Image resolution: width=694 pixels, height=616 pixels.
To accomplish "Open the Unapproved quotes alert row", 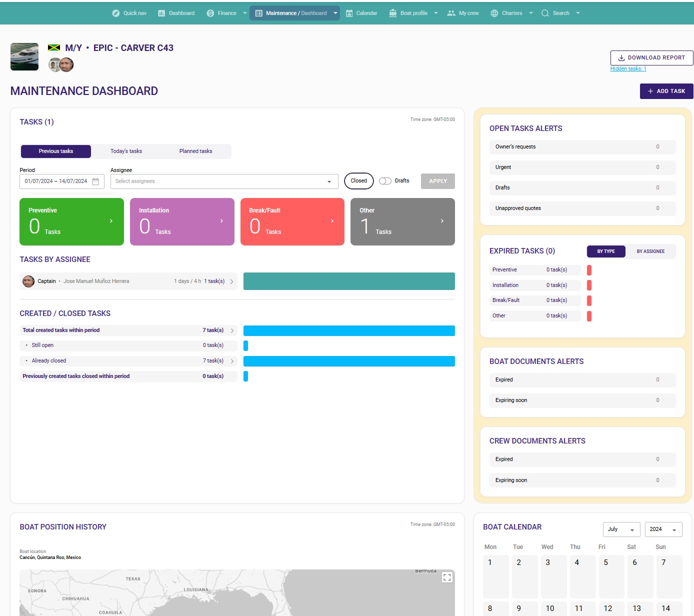I will 582,208.
